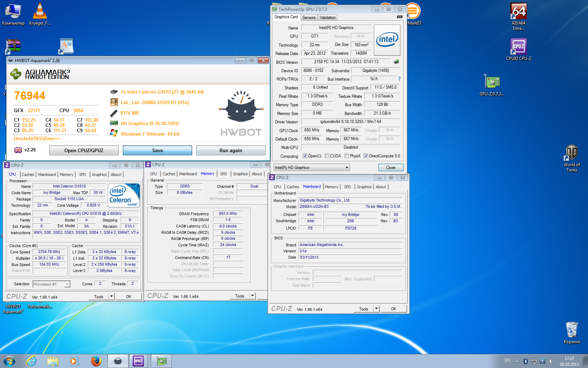Click DRAM Frequency value 693.5 MHz

coord(228,213)
